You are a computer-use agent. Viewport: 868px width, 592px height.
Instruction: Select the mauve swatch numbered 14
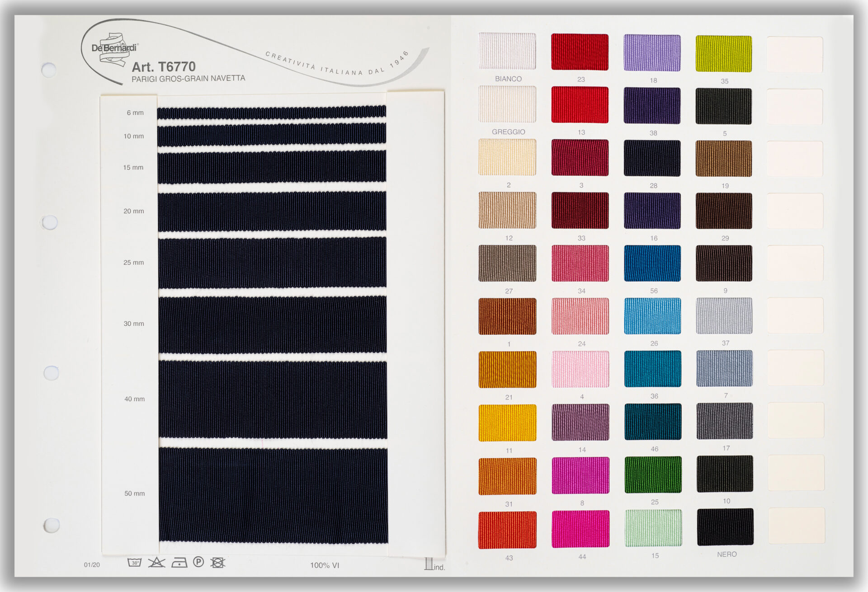point(580,422)
